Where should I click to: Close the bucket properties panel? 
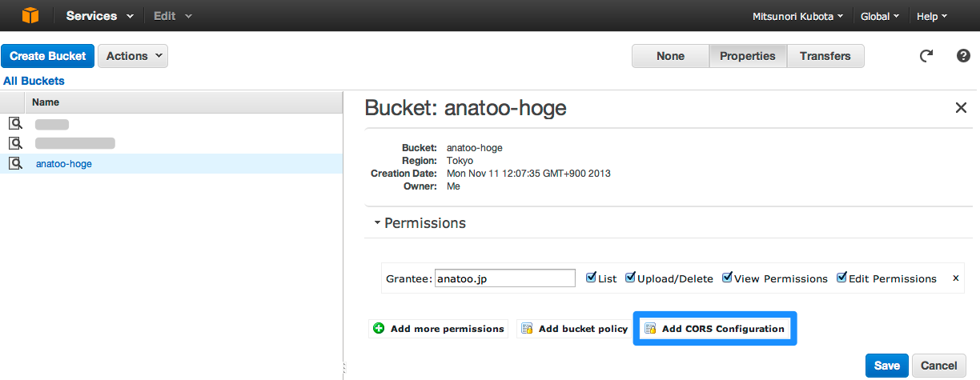tap(961, 108)
